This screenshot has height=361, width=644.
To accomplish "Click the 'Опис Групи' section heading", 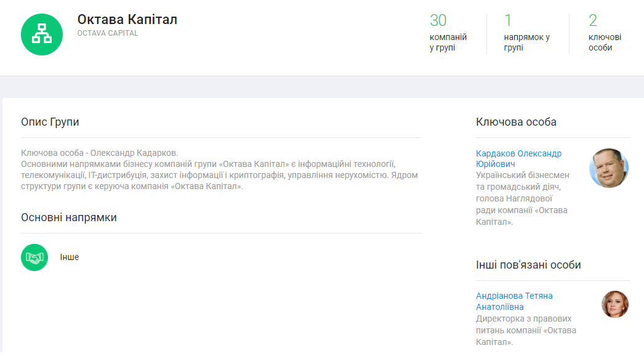I will pos(50,122).
